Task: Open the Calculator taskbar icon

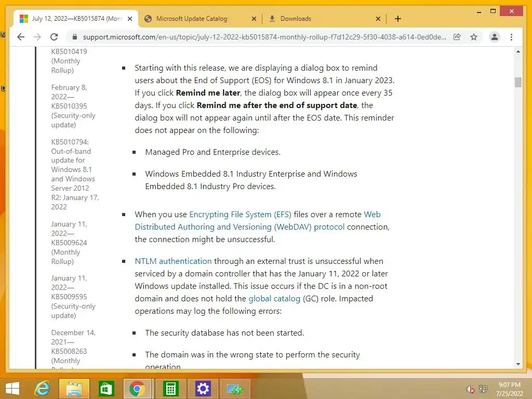Action: 170,389
